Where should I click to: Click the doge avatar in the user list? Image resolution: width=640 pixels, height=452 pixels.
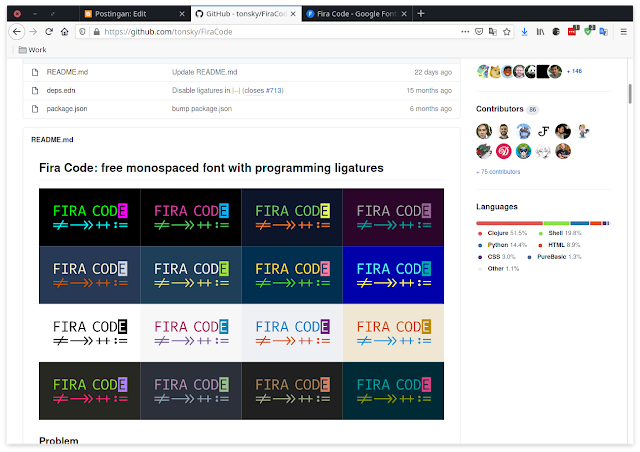[x=495, y=71]
